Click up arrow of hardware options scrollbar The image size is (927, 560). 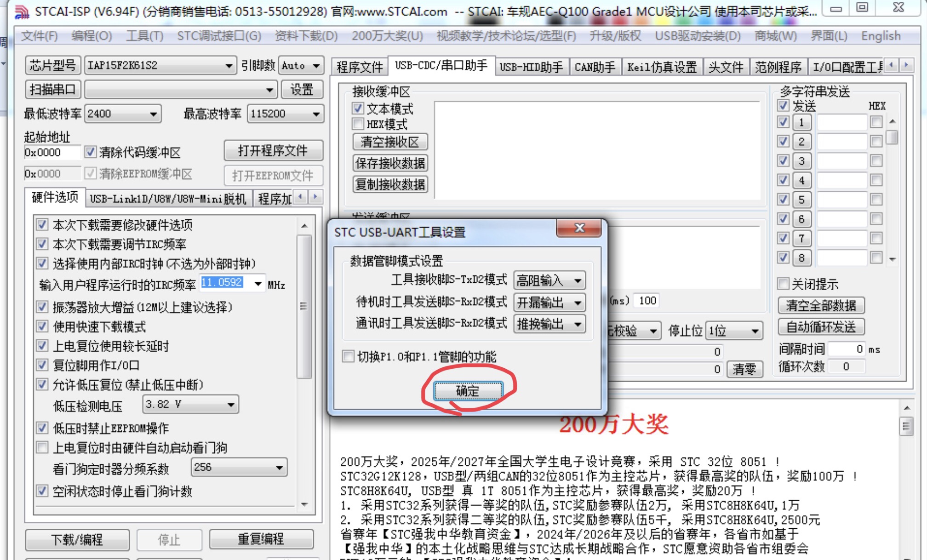coord(304,226)
